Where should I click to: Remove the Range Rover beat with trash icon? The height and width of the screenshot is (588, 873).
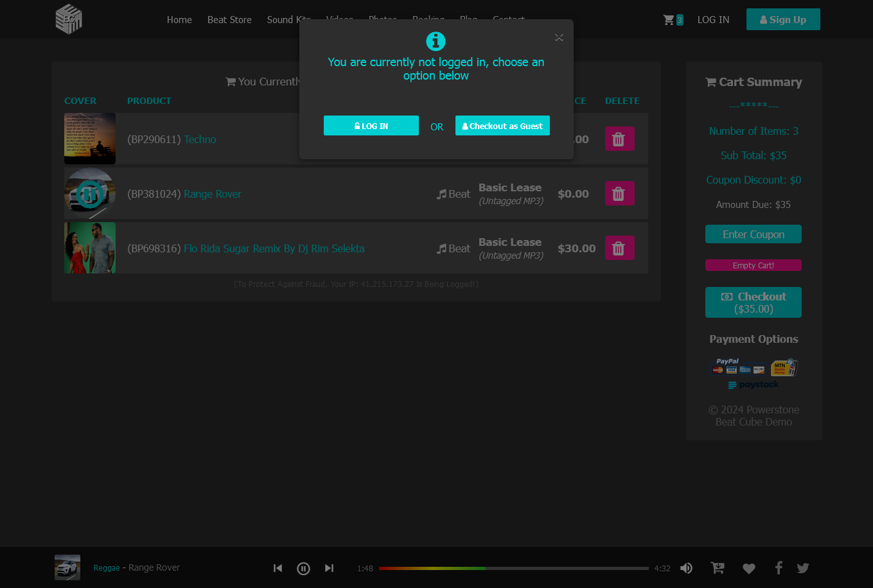pyautogui.click(x=619, y=194)
